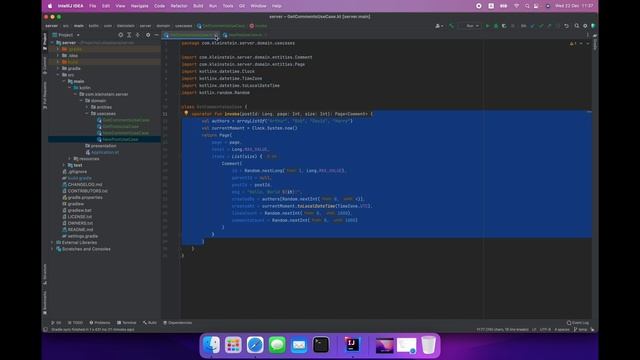Open the Build tool window at bottom
This screenshot has height=360, width=640.
pyautogui.click(x=150, y=322)
